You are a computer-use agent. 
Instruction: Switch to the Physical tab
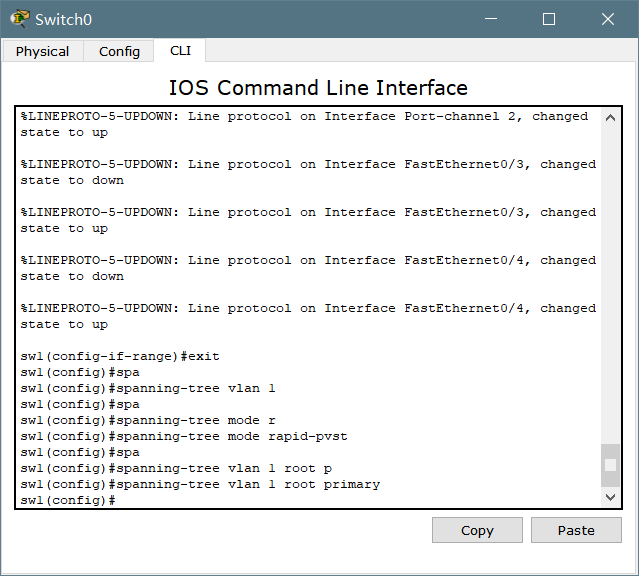[x=42, y=51]
